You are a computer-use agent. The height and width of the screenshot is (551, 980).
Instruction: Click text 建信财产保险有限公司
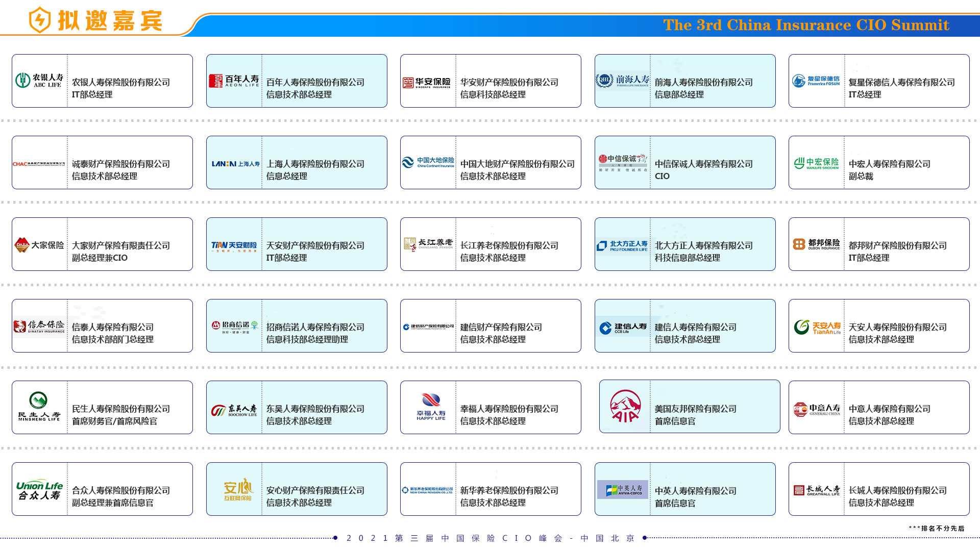tap(501, 327)
